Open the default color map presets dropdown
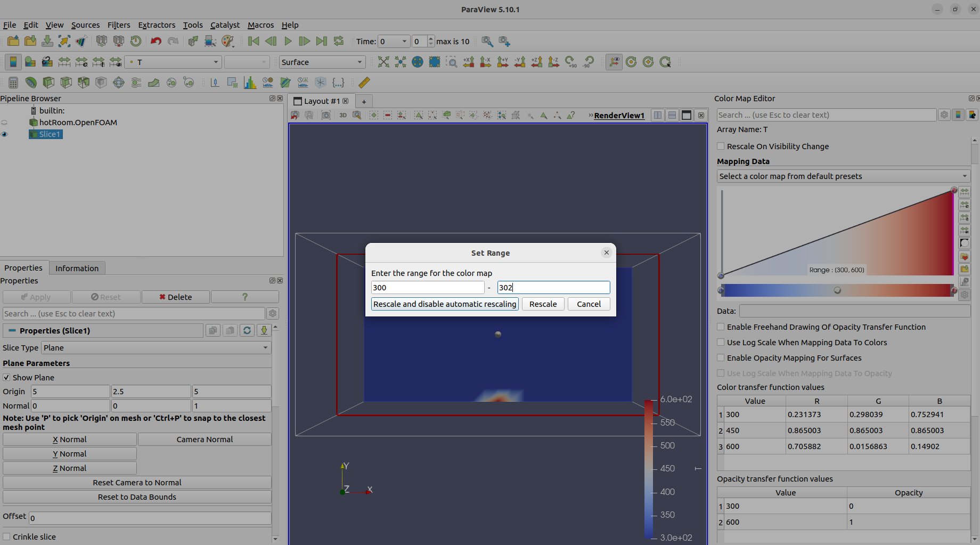The width and height of the screenshot is (980, 545). (843, 176)
